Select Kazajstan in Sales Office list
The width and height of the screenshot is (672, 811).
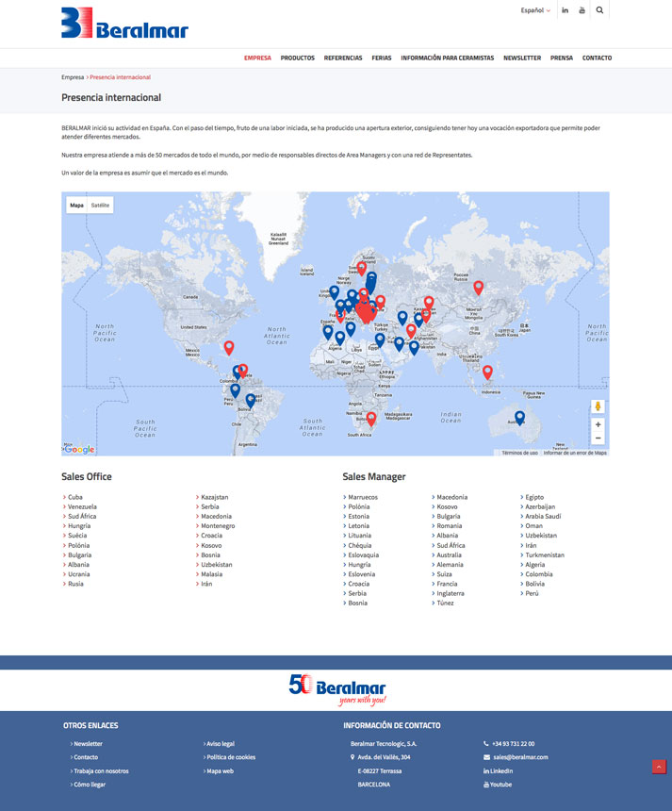(x=215, y=497)
